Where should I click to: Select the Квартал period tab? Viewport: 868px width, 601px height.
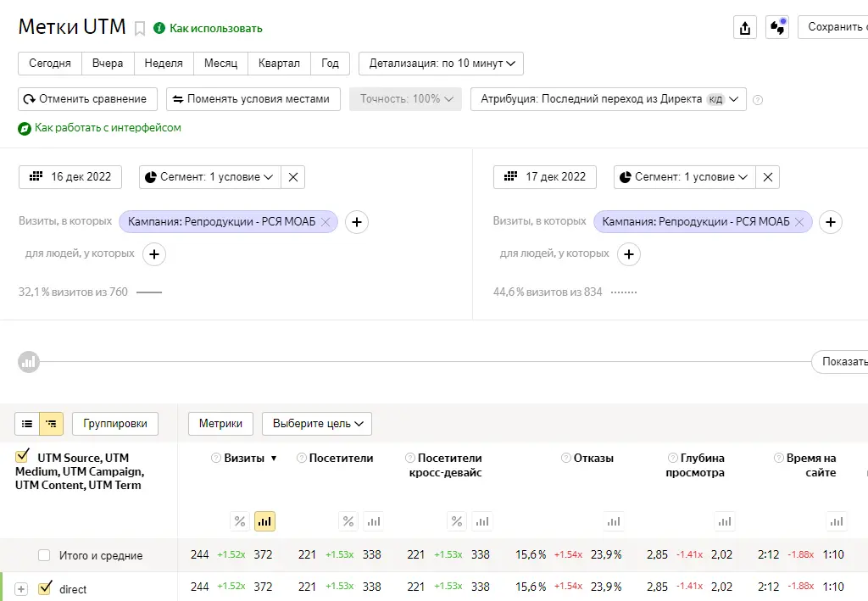(x=279, y=64)
